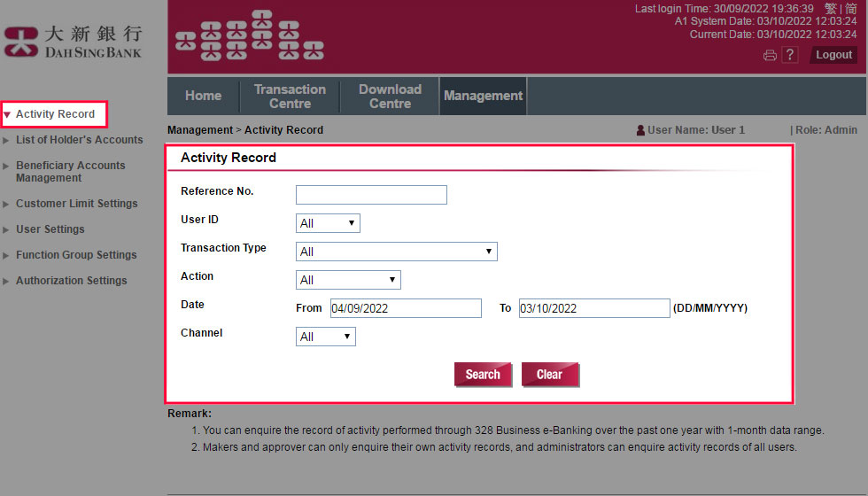Click the From date field 04/09/2022
Screen dimensions: 868x496
406,308
